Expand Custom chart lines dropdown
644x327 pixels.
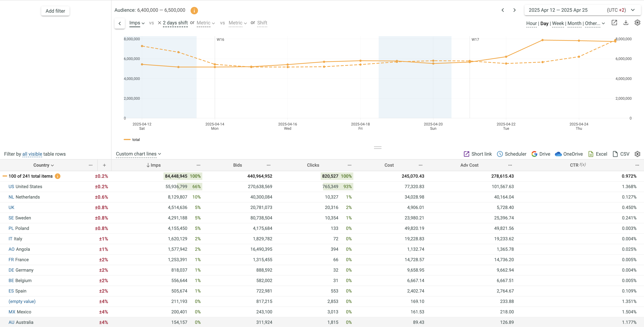click(138, 154)
